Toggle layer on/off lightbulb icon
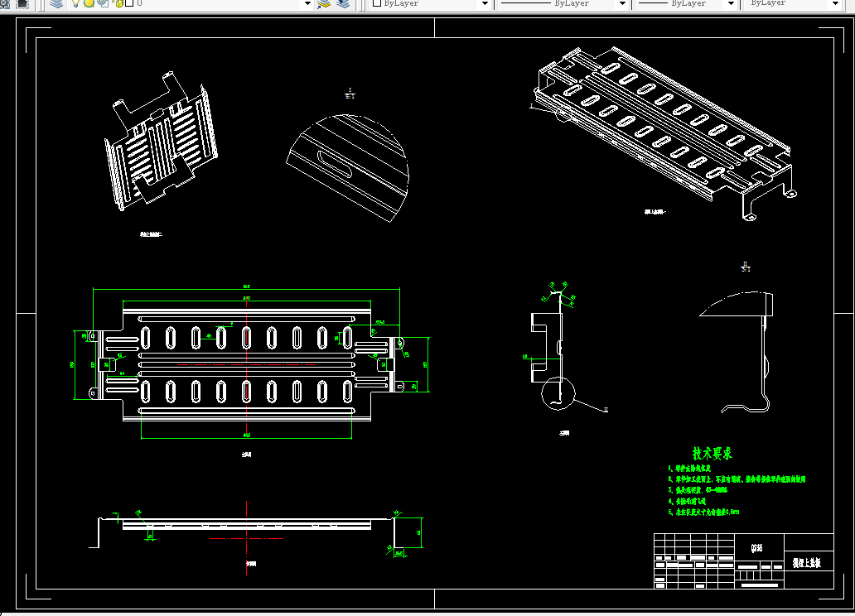The image size is (855, 616). [x=75, y=3]
